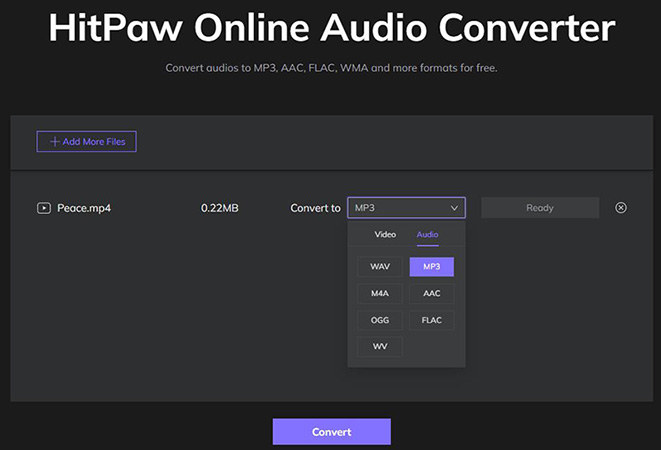Click the video file icon beside Peace.mp4
The width and height of the screenshot is (661, 450).
coord(44,208)
